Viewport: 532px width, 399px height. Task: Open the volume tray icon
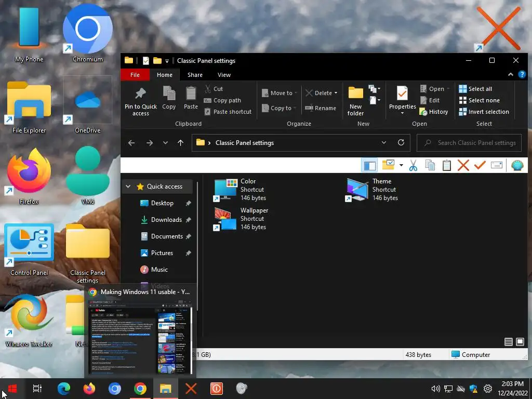(435, 389)
